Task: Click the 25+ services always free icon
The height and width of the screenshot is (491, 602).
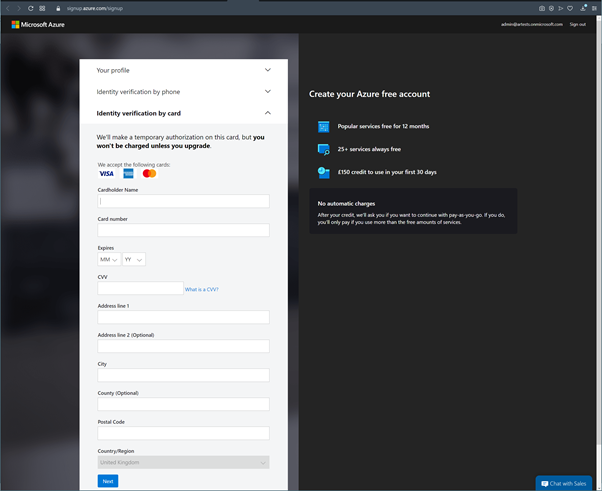Action: [x=323, y=149]
